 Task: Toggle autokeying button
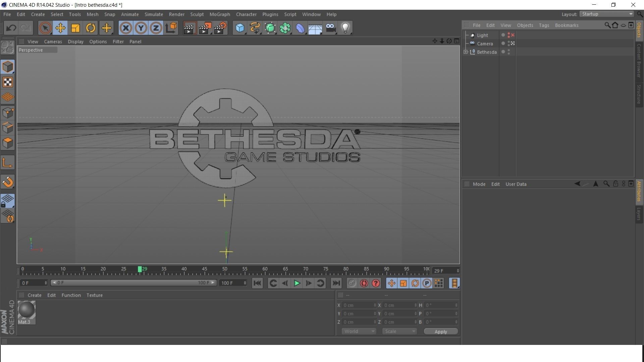tap(364, 284)
